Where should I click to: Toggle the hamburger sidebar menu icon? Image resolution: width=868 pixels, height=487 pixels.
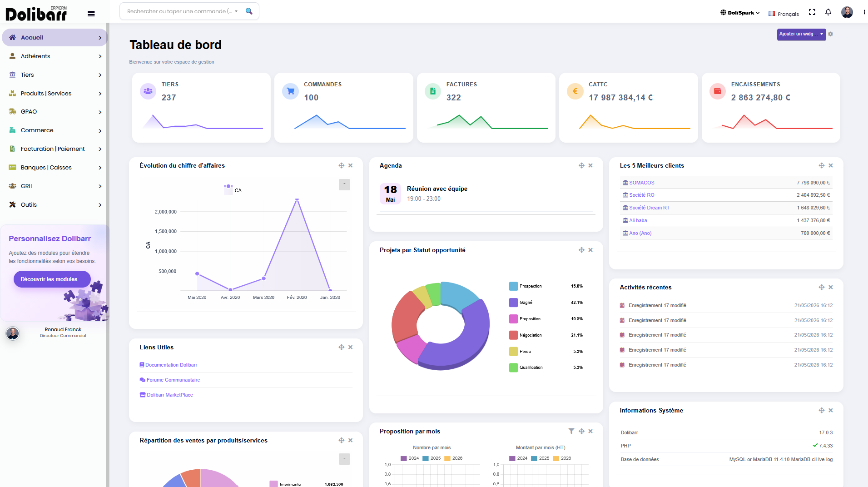[91, 14]
